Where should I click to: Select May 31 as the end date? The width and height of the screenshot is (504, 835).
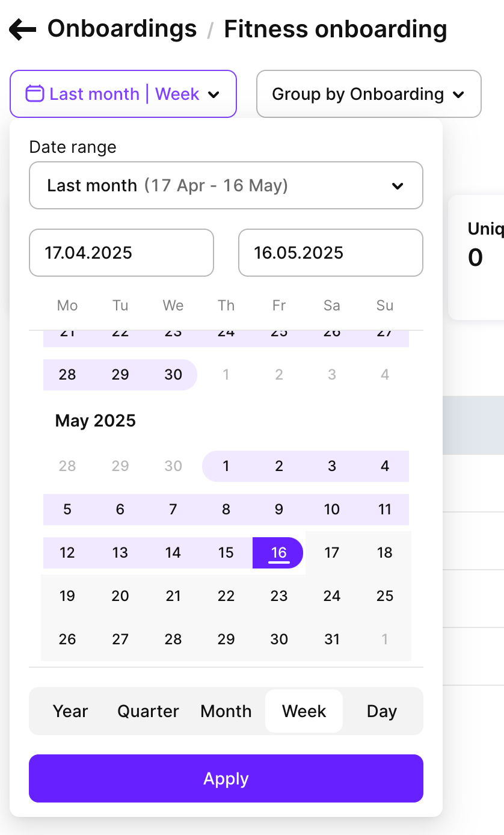click(331, 639)
